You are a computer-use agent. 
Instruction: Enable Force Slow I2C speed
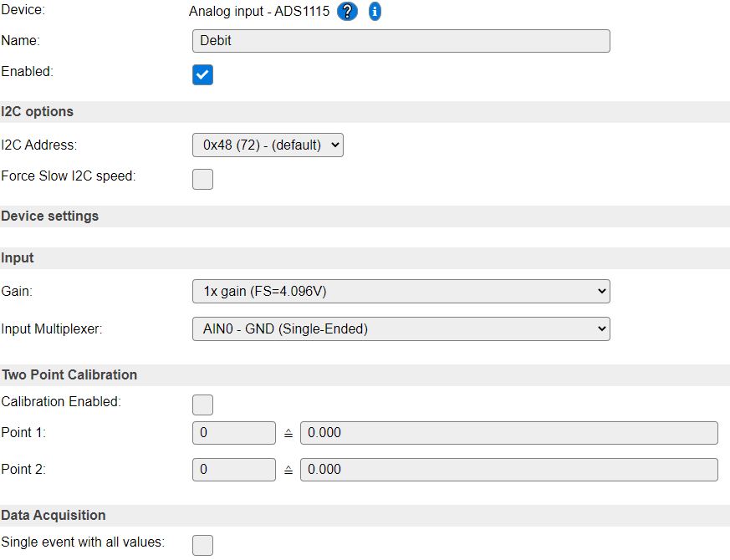click(202, 179)
